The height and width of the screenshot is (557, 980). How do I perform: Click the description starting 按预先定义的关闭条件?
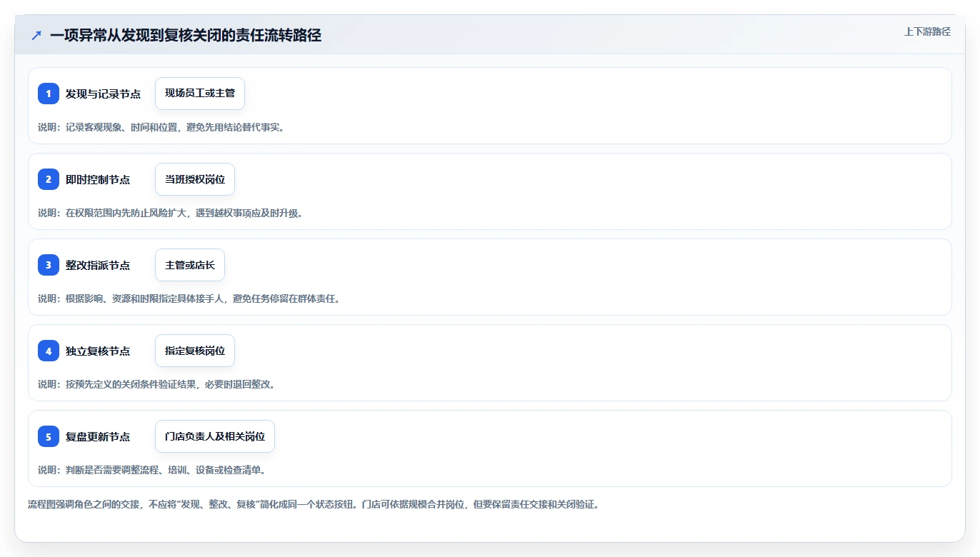click(x=156, y=384)
